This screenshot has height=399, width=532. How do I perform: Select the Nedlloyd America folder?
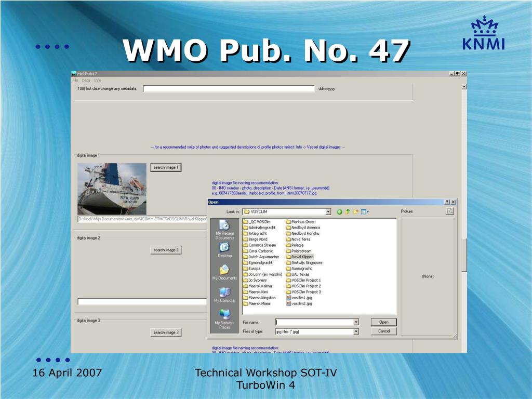pos(303,228)
